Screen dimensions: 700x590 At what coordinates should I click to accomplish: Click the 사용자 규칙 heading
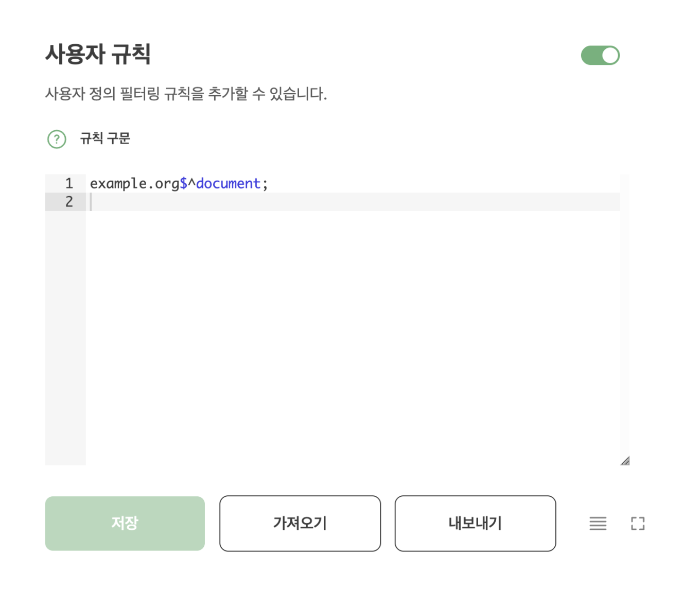98,54
